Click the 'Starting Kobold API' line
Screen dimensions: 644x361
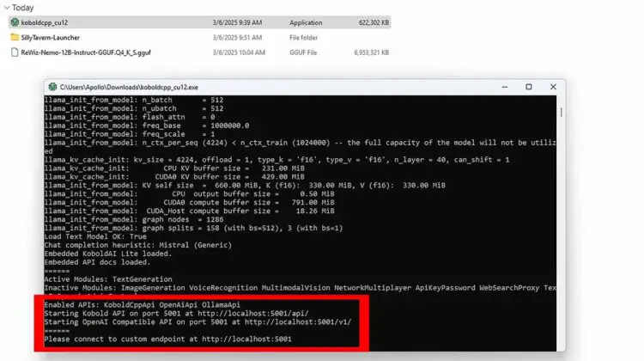coord(176,314)
